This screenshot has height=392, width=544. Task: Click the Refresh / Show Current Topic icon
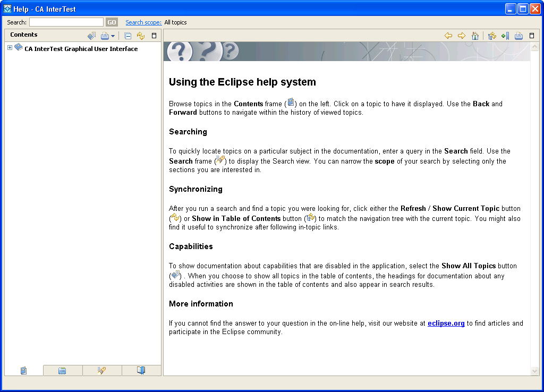pyautogui.click(x=140, y=36)
